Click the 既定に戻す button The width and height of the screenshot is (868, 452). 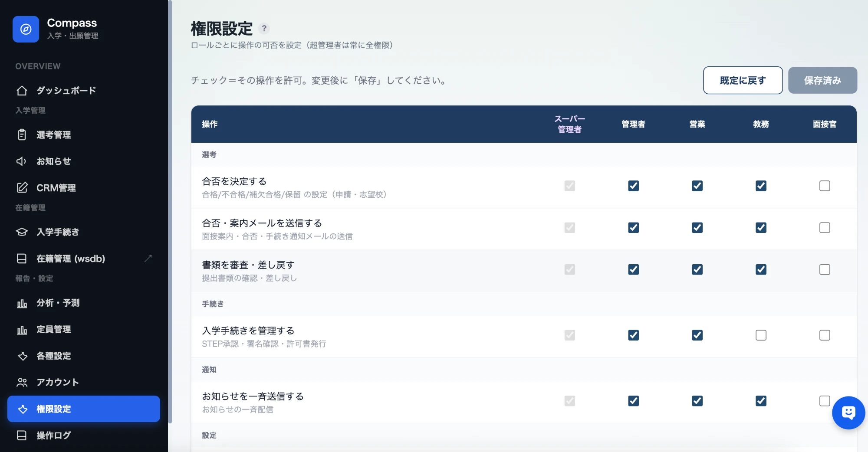point(743,80)
